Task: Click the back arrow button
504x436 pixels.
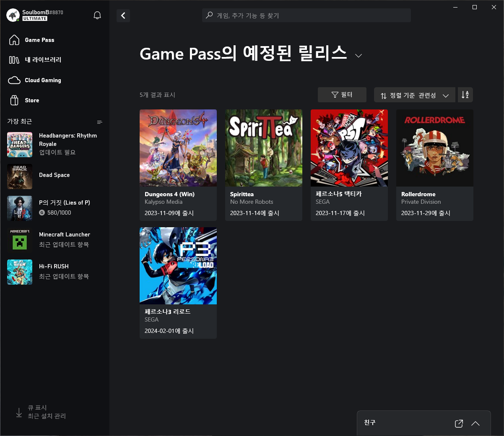Action: tap(123, 16)
